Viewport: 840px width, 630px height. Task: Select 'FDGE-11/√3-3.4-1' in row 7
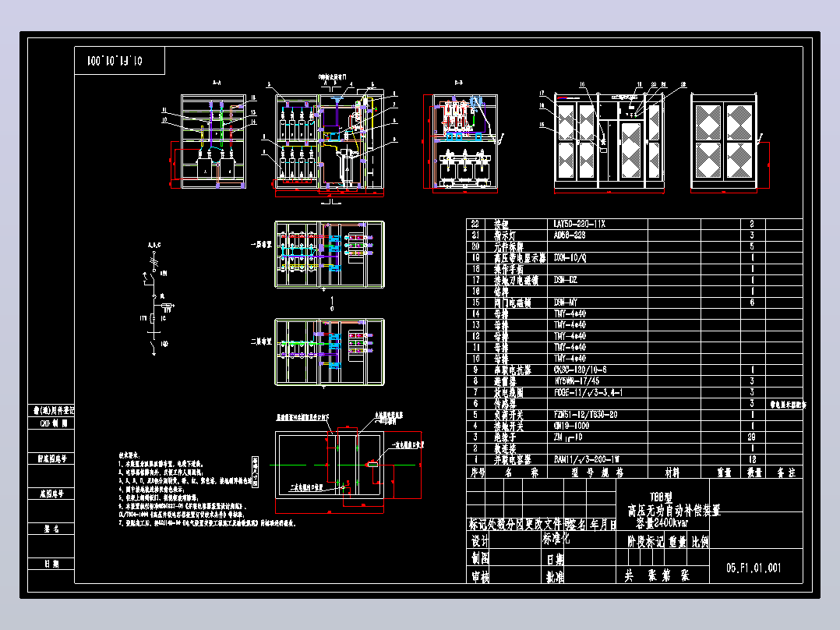point(588,392)
